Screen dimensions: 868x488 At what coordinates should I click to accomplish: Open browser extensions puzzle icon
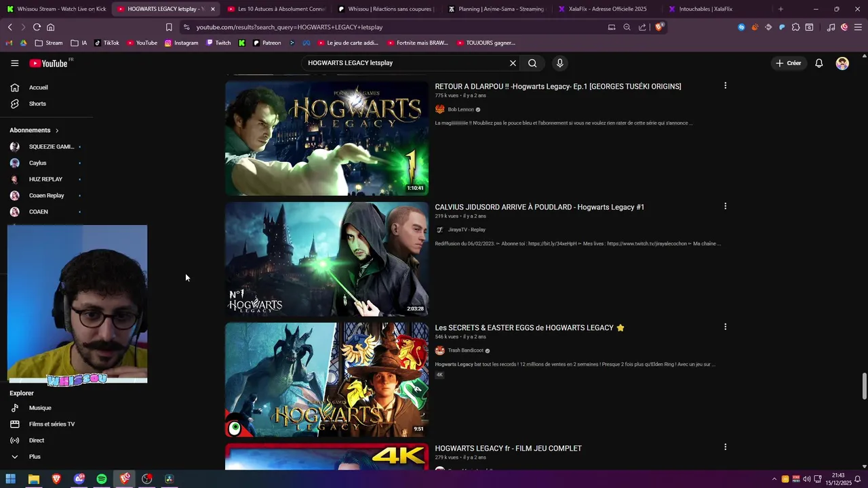coord(795,27)
